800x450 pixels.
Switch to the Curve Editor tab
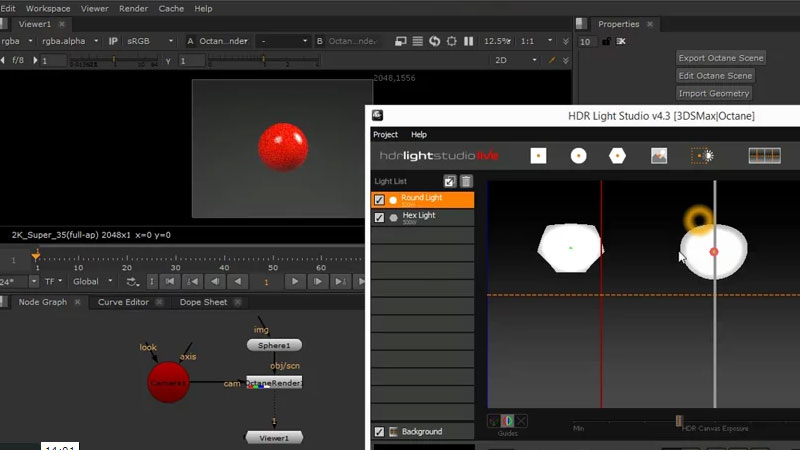click(123, 302)
